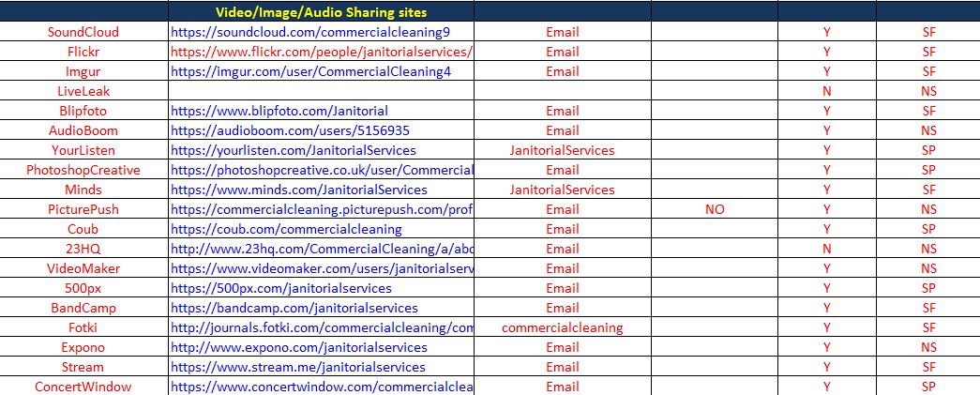Select the Video/Image/Audio Sharing sites header cell

coord(322,12)
